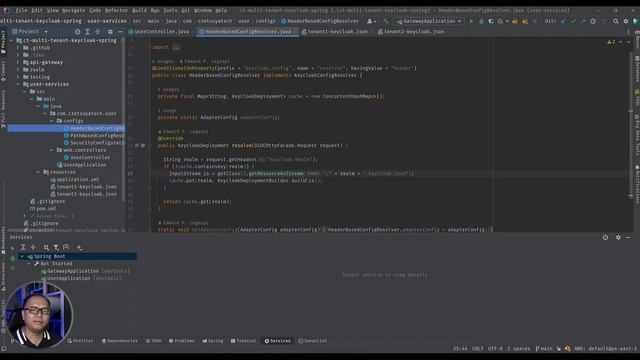Open Services panel gear settings

(x=618, y=237)
